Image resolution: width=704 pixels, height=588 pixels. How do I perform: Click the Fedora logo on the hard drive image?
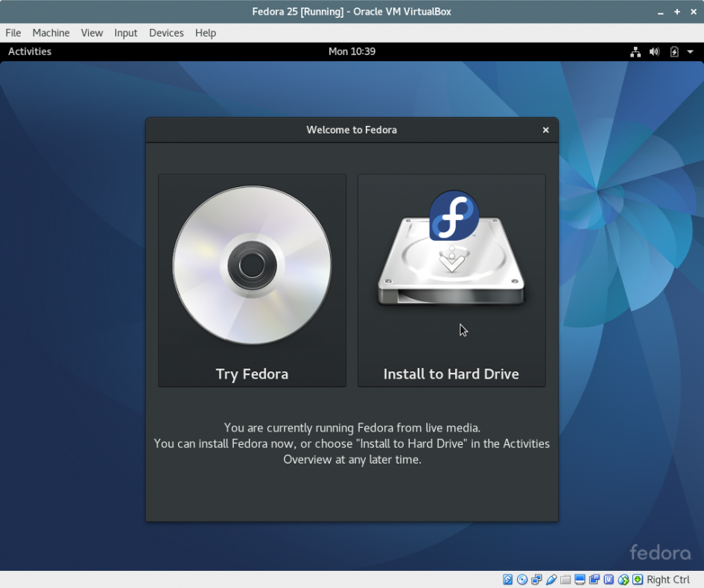[454, 216]
